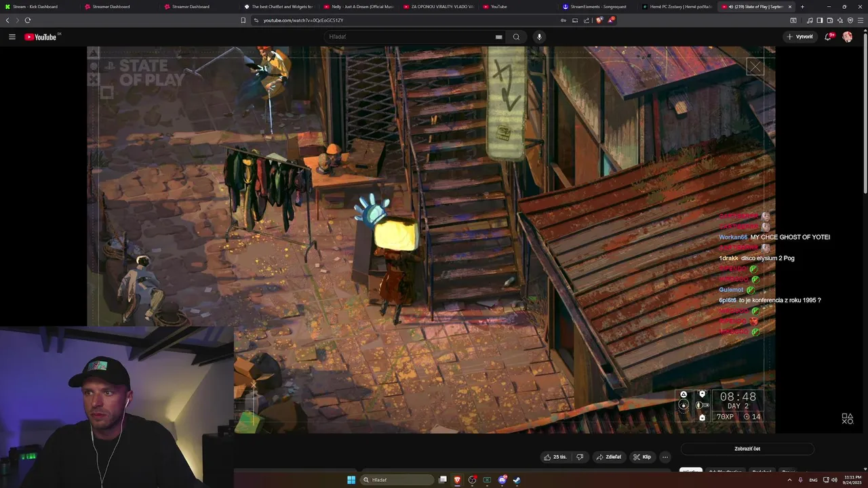Open more actions three-dot menu

(665, 457)
